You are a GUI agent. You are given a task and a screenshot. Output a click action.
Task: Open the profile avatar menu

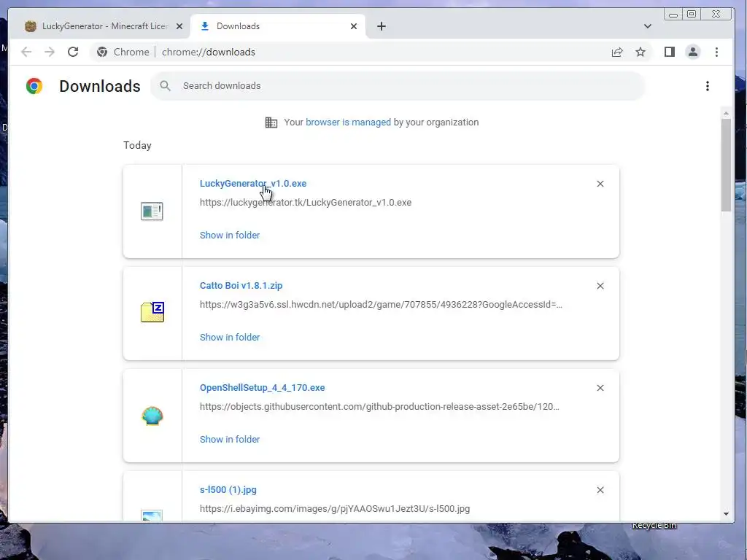[x=693, y=52]
